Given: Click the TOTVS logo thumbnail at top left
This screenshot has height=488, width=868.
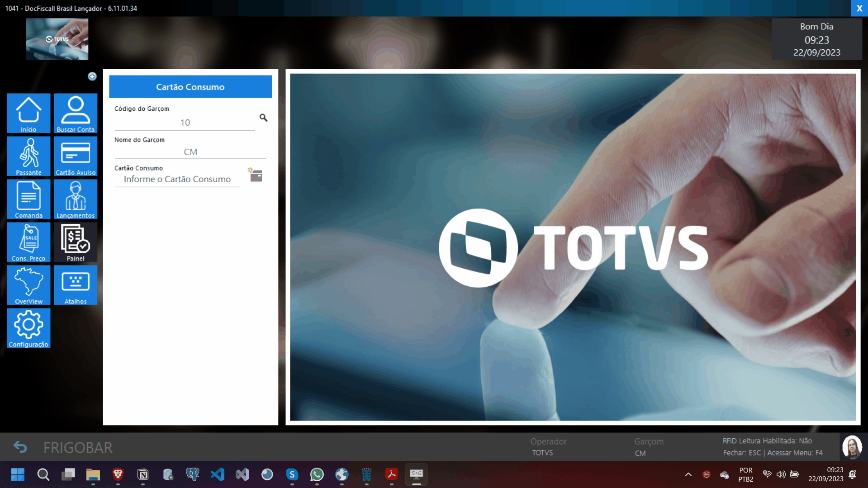Looking at the screenshot, I should tap(57, 39).
